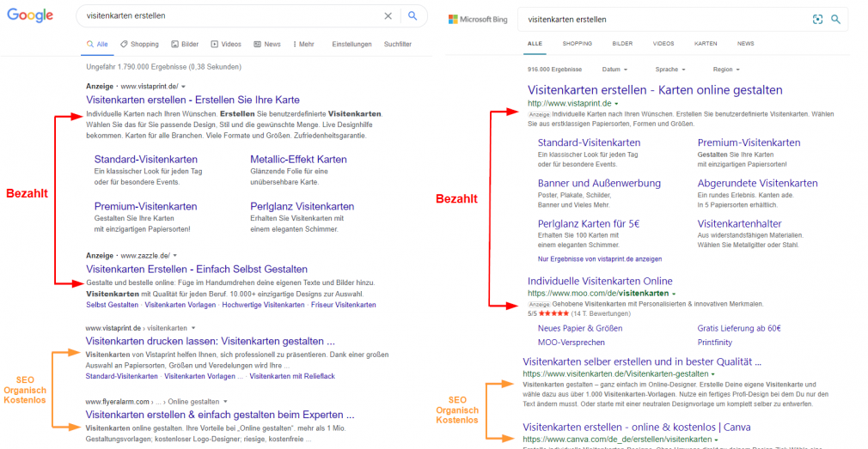
Task: Expand the Bing Sprache filter
Action: pyautogui.click(x=670, y=70)
